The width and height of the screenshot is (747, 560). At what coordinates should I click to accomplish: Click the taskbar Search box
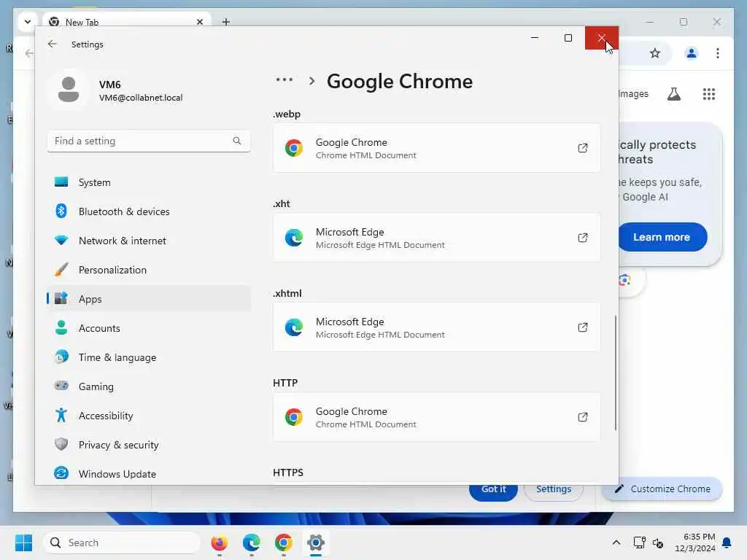pyautogui.click(x=122, y=542)
